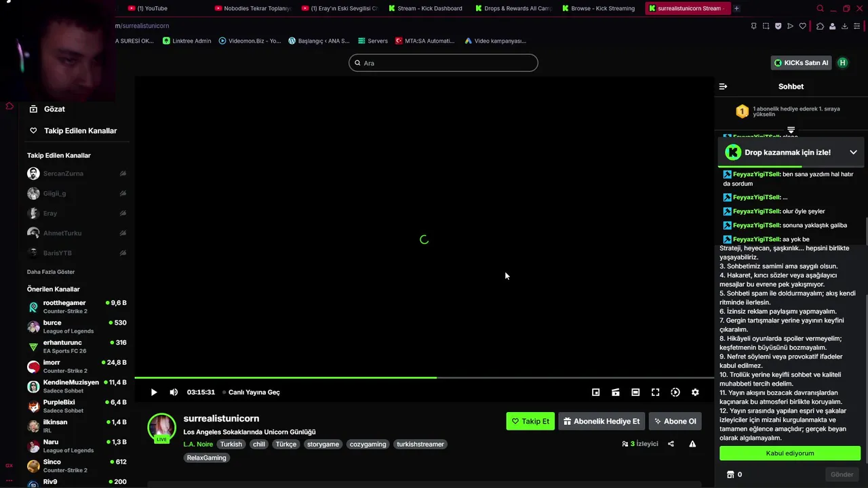Switch to YouTube browser tab
The height and width of the screenshot is (488, 868).
pos(165,8)
